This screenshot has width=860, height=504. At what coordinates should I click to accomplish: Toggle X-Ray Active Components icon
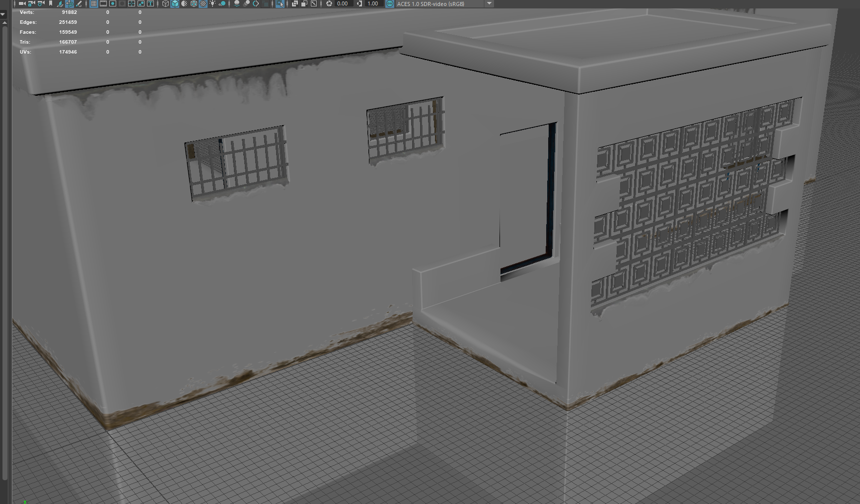point(304,3)
